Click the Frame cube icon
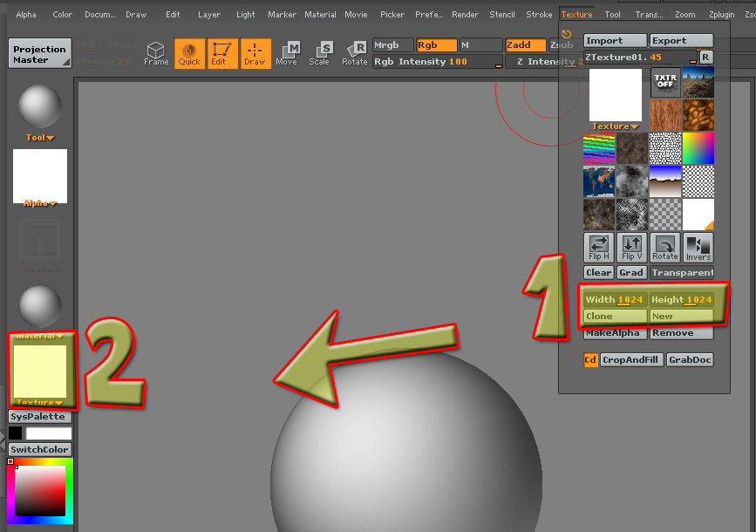Screen dimensions: 756x532 (x=156, y=53)
